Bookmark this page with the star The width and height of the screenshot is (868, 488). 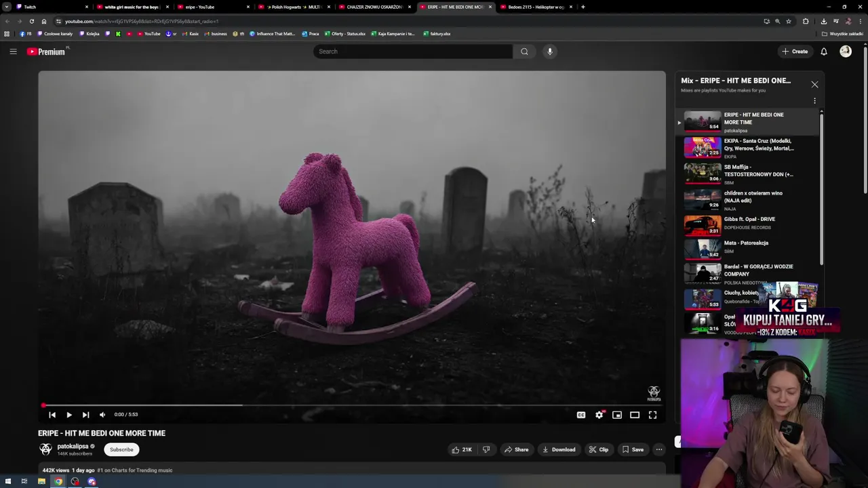pyautogui.click(x=789, y=21)
